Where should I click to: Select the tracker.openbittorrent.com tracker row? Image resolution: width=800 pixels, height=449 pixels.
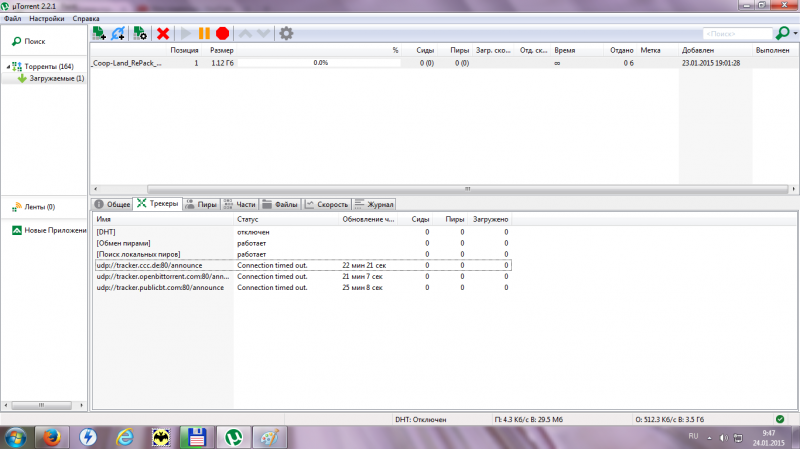coord(303,277)
